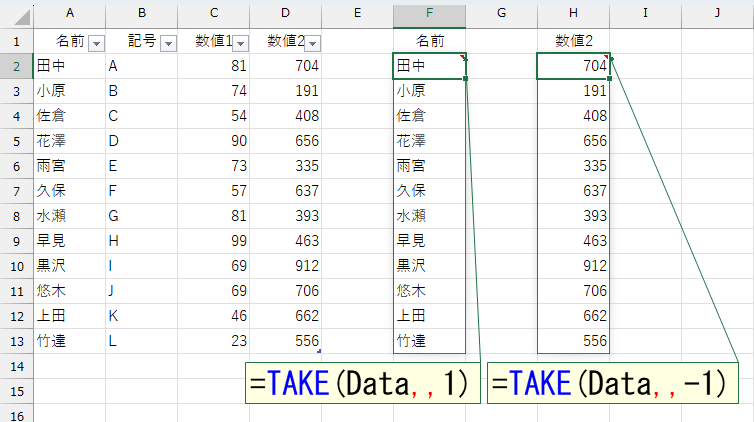Viewport: 754px width, 422px height.
Task: Click cell D3 with value 191
Action: (286, 91)
